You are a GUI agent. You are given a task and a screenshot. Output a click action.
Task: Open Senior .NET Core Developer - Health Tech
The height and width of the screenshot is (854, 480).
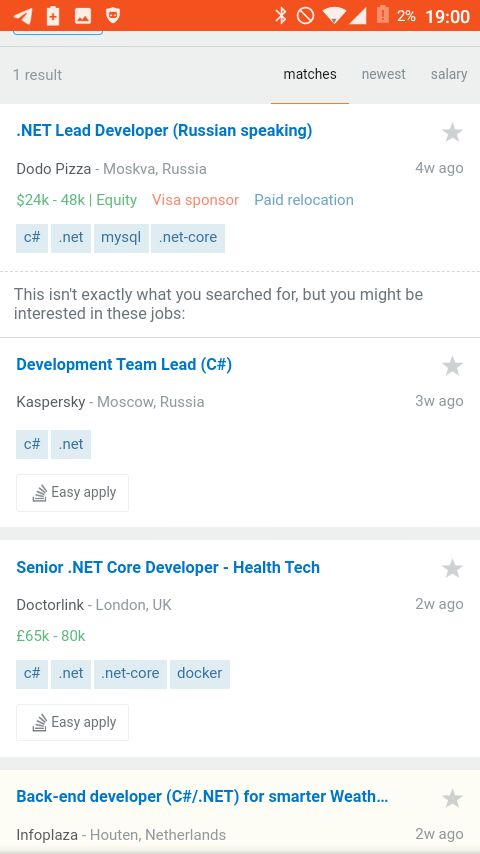[168, 568]
